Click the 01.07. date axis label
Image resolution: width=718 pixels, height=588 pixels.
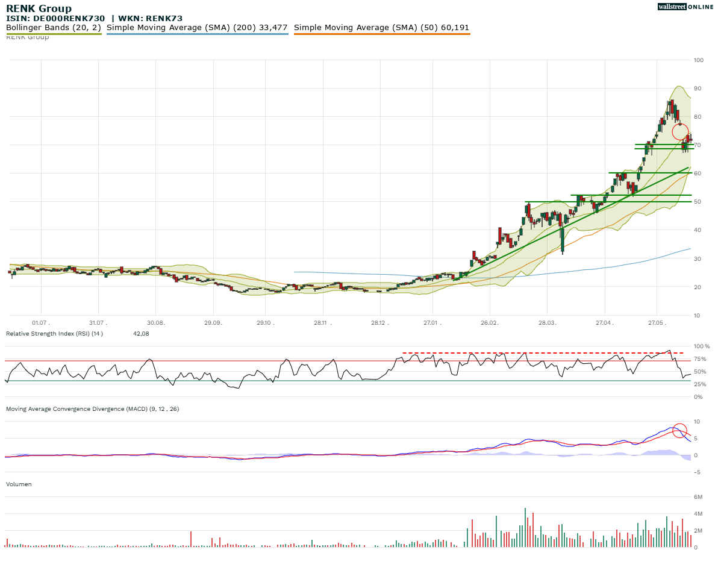coord(41,323)
